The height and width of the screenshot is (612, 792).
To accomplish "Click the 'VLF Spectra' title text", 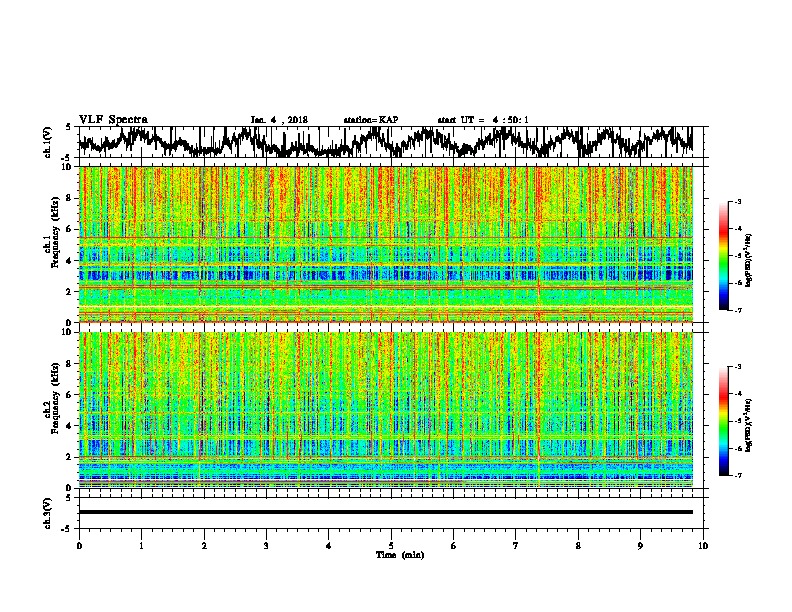I will [x=113, y=120].
